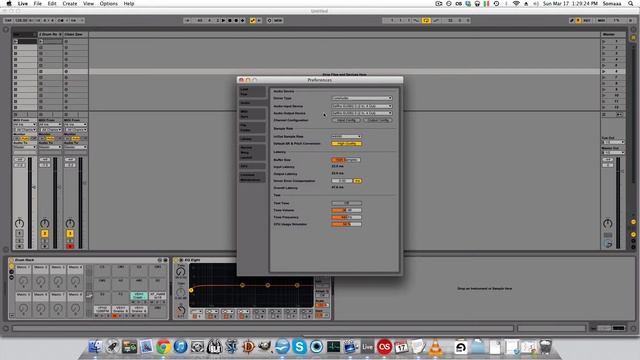
Task: Click the first yellow EQ Eight filter point
Action: click(x=191, y=290)
